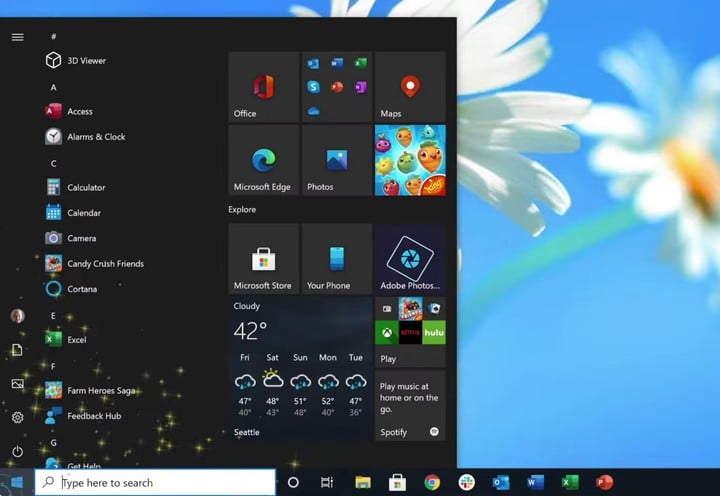The width and height of the screenshot is (720, 496).
Task: Open the Maps tile
Action: pyautogui.click(x=410, y=87)
